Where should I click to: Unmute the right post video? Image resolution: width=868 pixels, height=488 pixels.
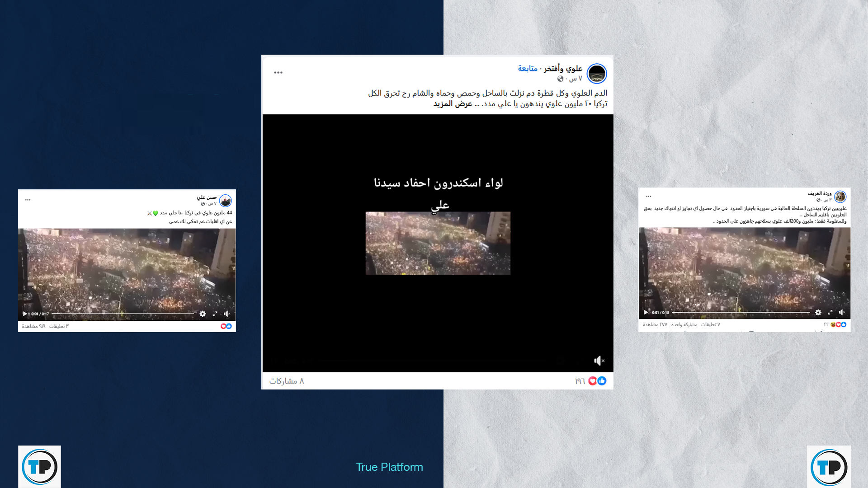tap(841, 312)
